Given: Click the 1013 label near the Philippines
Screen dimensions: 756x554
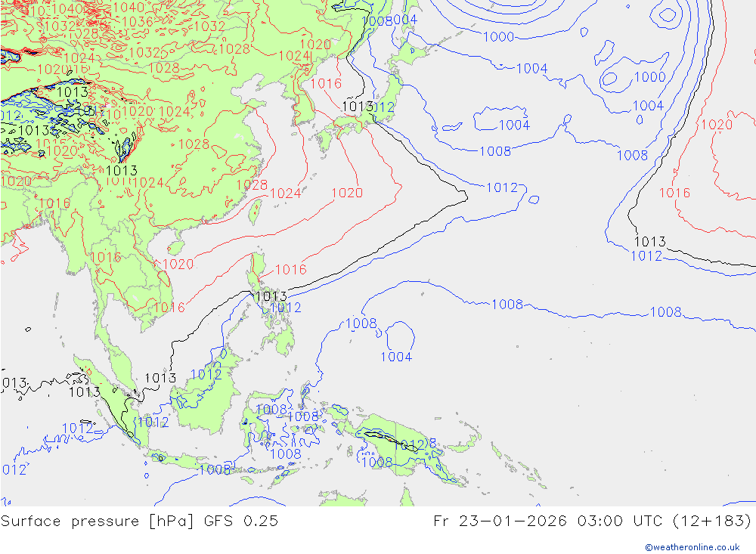Looking at the screenshot, I should tap(271, 296).
